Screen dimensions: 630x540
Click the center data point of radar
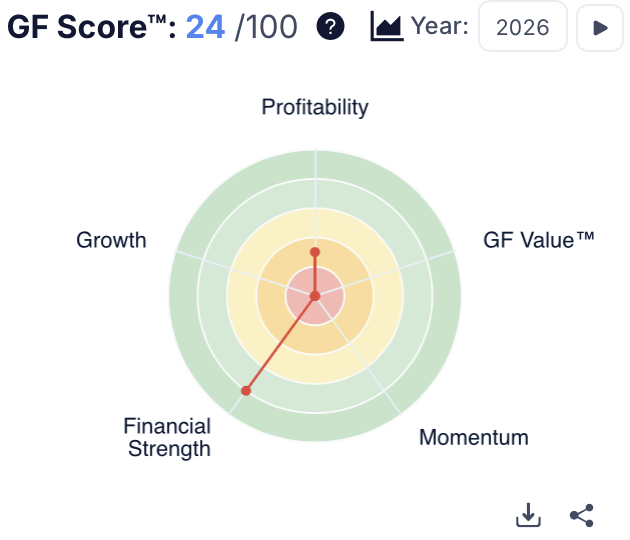click(315, 296)
